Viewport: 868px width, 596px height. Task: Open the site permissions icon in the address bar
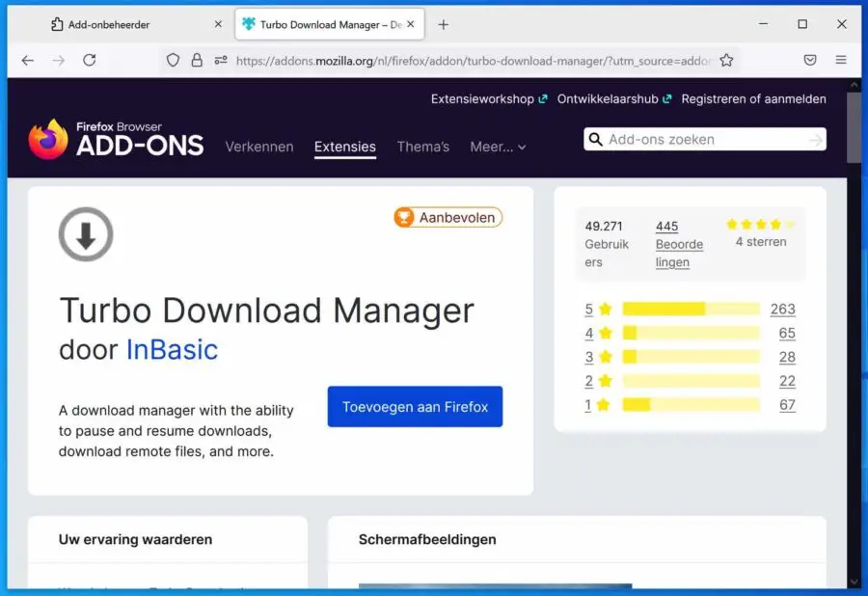click(220, 61)
